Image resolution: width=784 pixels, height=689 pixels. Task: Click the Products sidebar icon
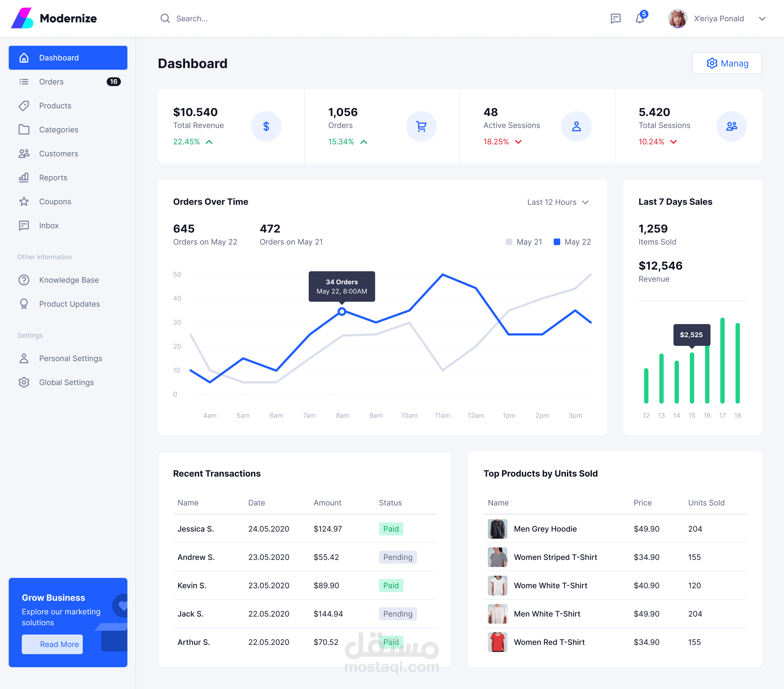point(23,105)
